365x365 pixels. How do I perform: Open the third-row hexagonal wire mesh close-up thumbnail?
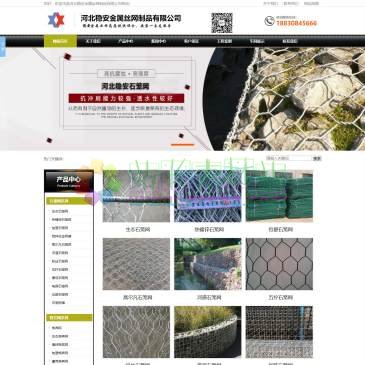[x=136, y=332]
